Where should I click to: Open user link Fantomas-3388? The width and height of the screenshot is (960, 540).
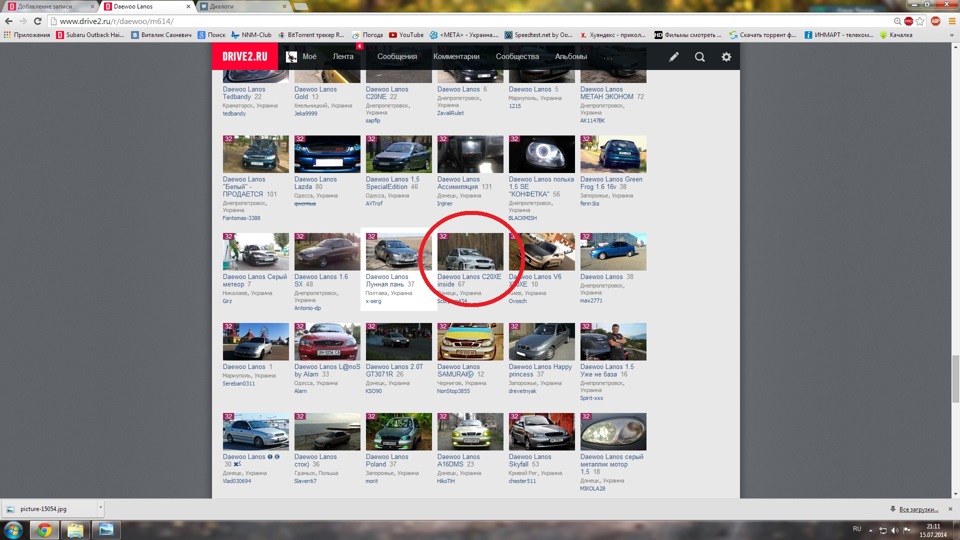point(241,218)
